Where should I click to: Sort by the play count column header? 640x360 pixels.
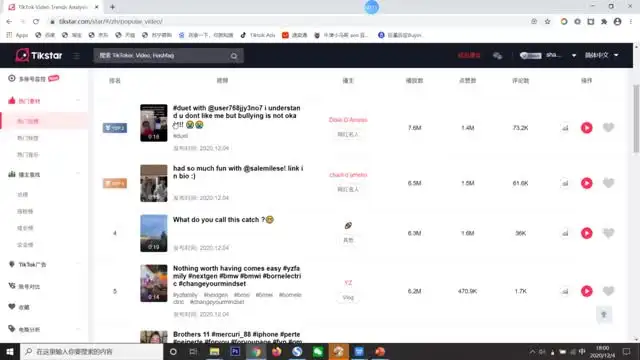pyautogui.click(x=414, y=81)
